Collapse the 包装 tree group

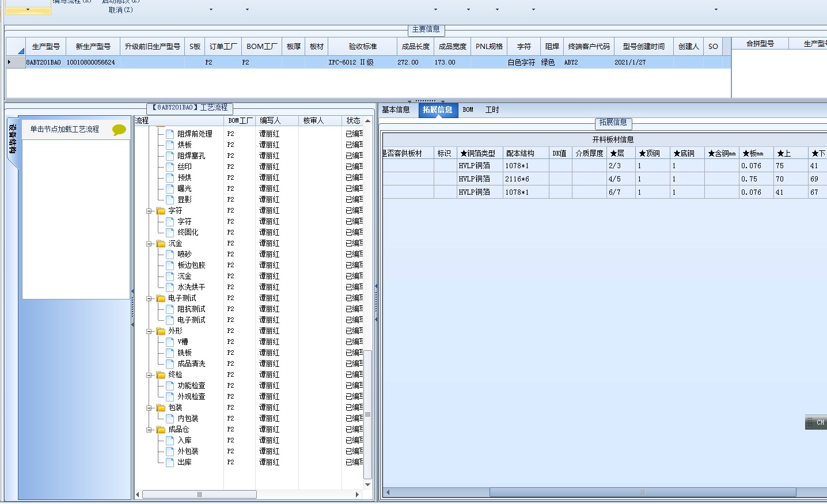149,408
